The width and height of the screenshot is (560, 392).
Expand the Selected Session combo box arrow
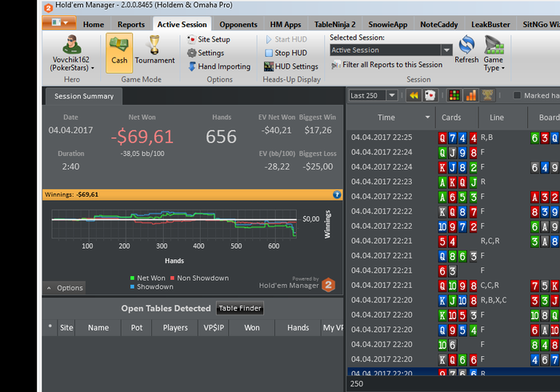coord(446,50)
